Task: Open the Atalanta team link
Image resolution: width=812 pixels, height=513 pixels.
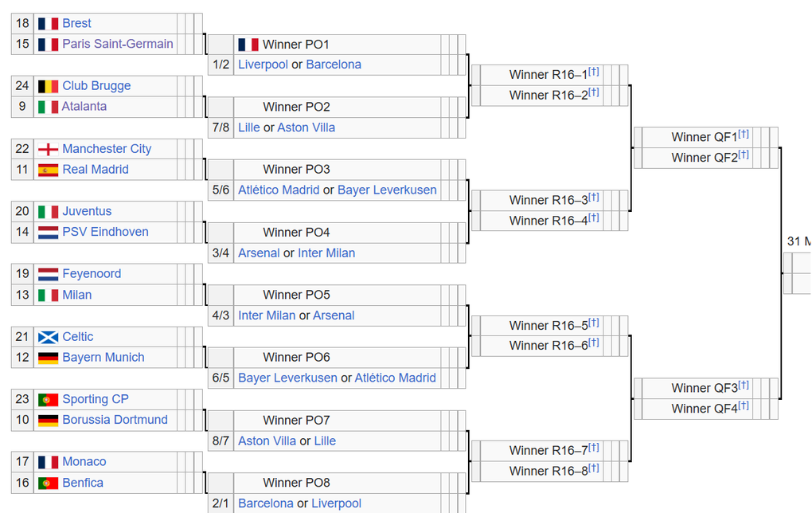Action: 84,107
